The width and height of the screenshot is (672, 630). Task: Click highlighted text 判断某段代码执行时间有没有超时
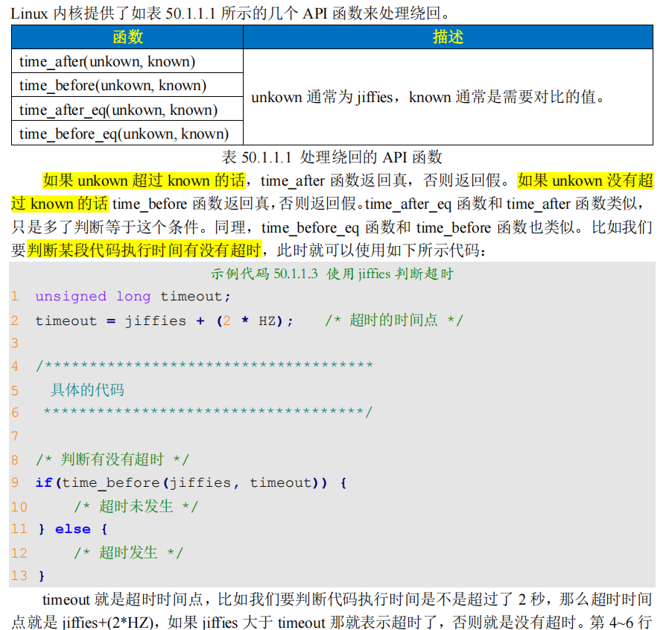[145, 250]
